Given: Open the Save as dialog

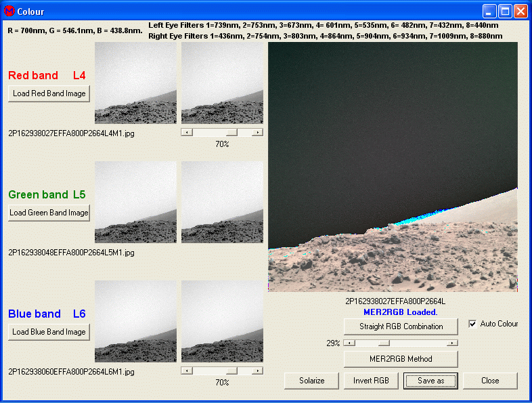Looking at the screenshot, I should click(431, 381).
